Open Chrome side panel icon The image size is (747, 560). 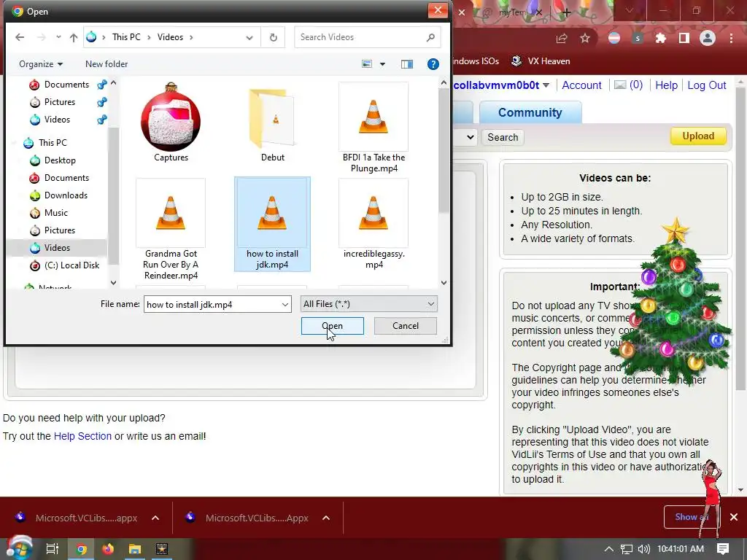(684, 38)
